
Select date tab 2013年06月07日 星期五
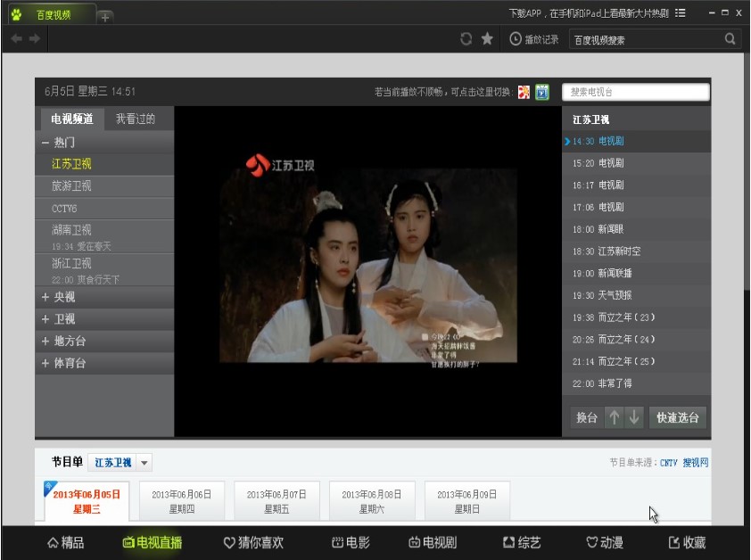coord(276,501)
